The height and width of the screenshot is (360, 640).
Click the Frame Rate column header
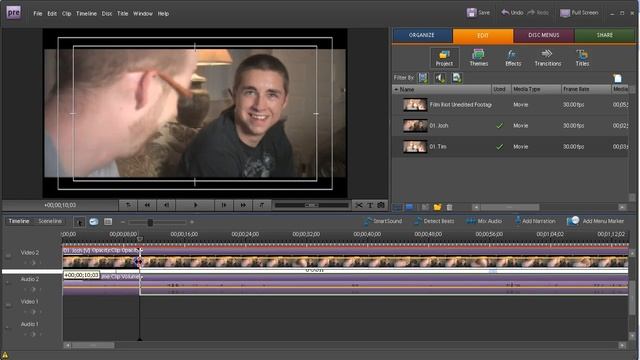[x=586, y=89]
